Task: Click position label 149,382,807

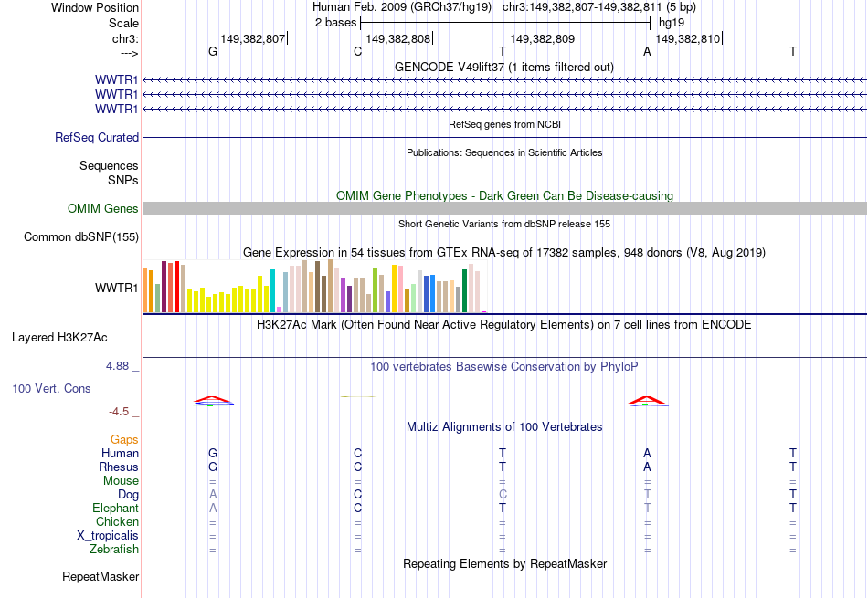Action: (x=253, y=38)
